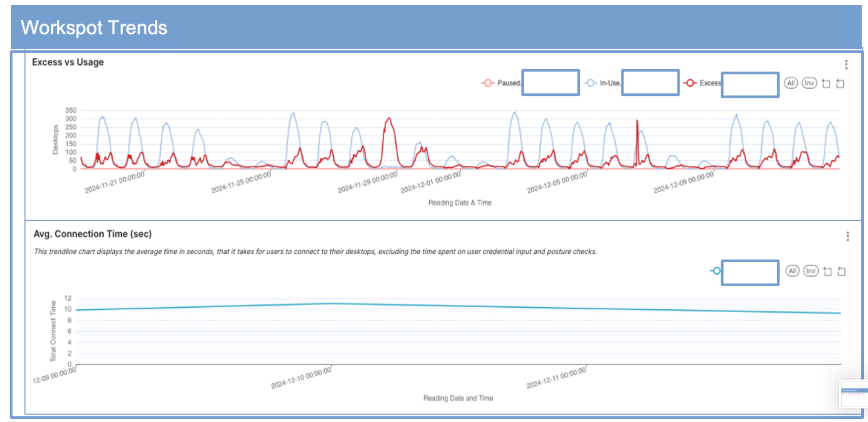The width and height of the screenshot is (868, 422).
Task: Click the teal connection time line's highest point
Action: click(330, 303)
